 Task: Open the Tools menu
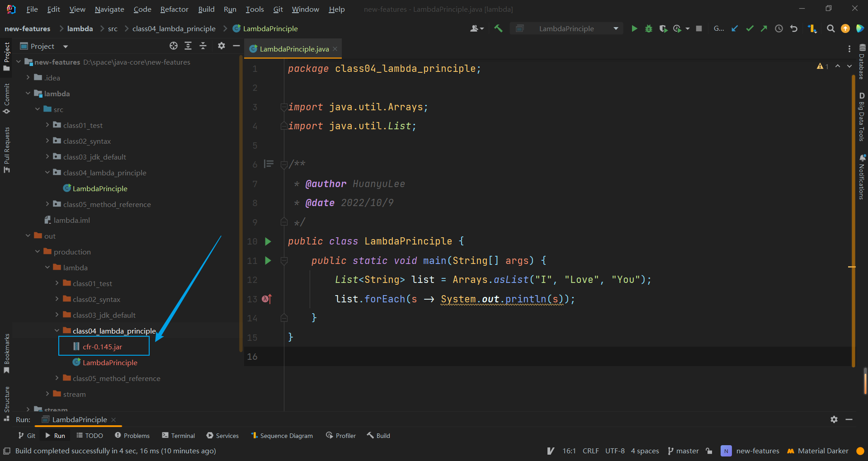coord(255,9)
